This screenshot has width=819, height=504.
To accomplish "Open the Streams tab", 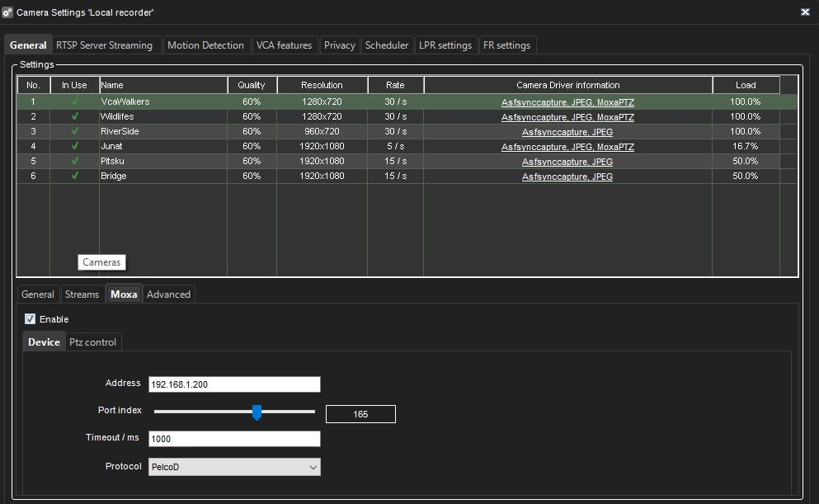I will [x=82, y=294].
